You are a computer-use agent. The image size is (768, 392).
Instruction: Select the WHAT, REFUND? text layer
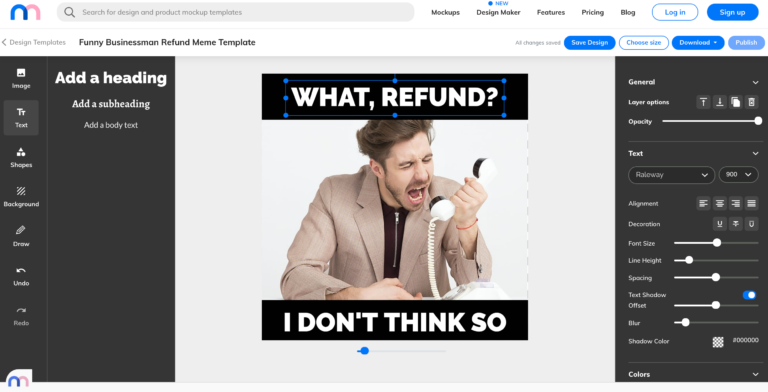click(395, 98)
